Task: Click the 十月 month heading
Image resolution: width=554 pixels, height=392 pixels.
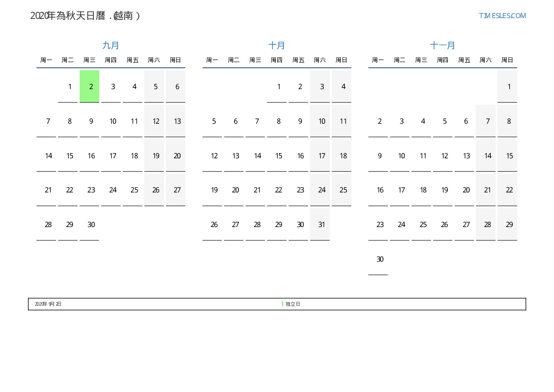Action: (277, 45)
